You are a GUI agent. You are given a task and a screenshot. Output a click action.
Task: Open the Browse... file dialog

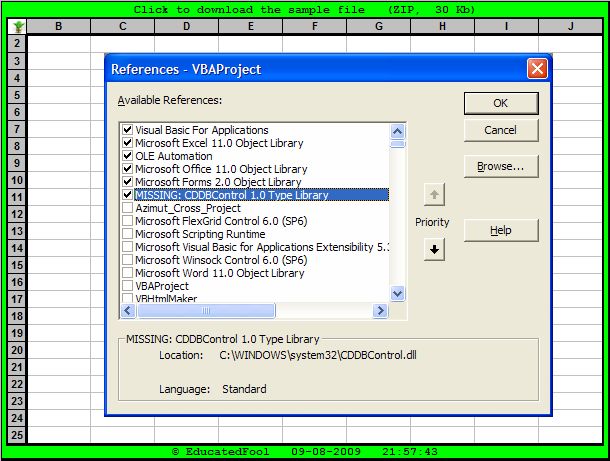coord(501,167)
